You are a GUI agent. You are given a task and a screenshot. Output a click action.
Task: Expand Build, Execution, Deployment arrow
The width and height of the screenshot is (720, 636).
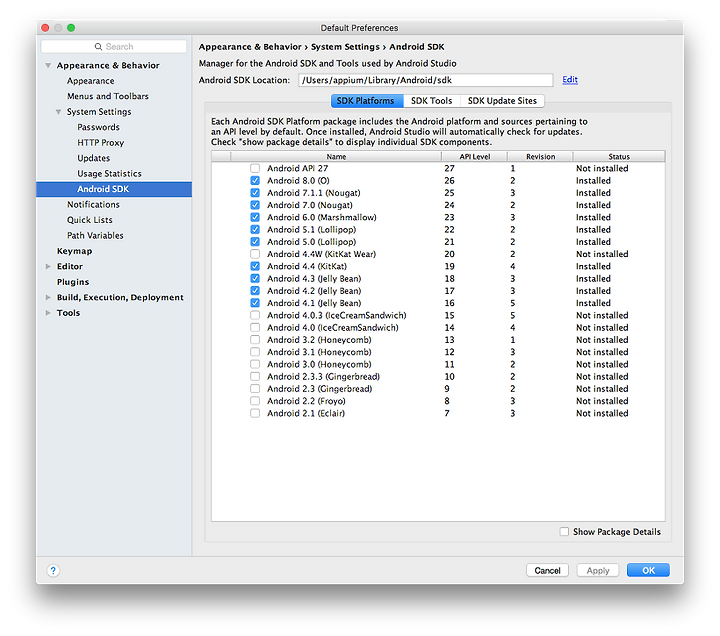pyautogui.click(x=48, y=297)
